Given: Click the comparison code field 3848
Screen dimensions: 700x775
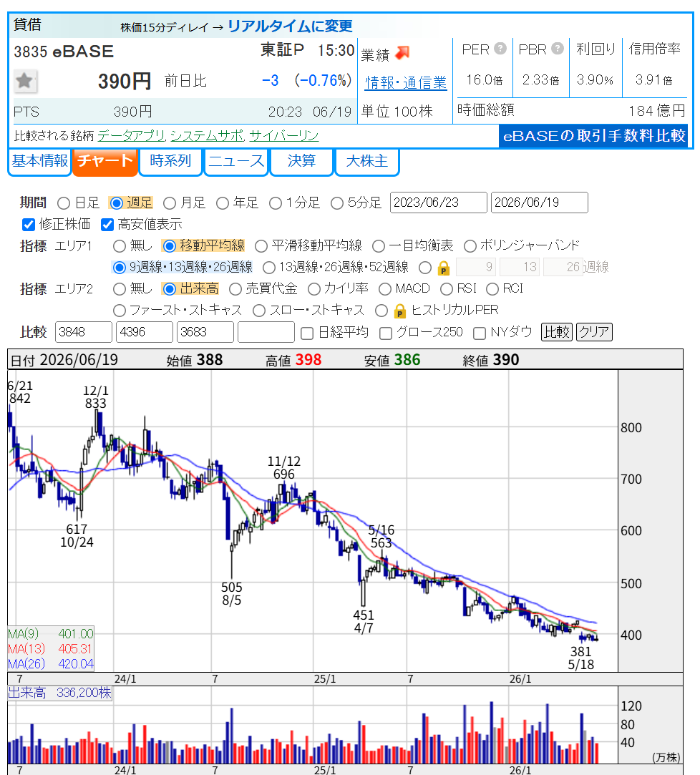Looking at the screenshot, I should pyautogui.click(x=84, y=332).
